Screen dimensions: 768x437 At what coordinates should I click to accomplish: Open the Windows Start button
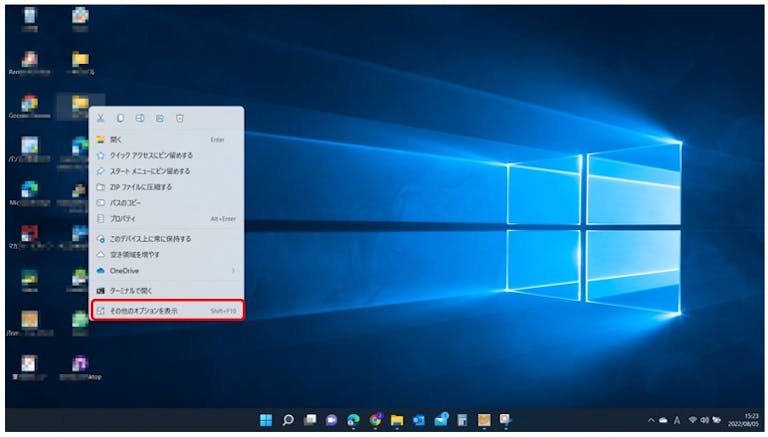point(266,420)
